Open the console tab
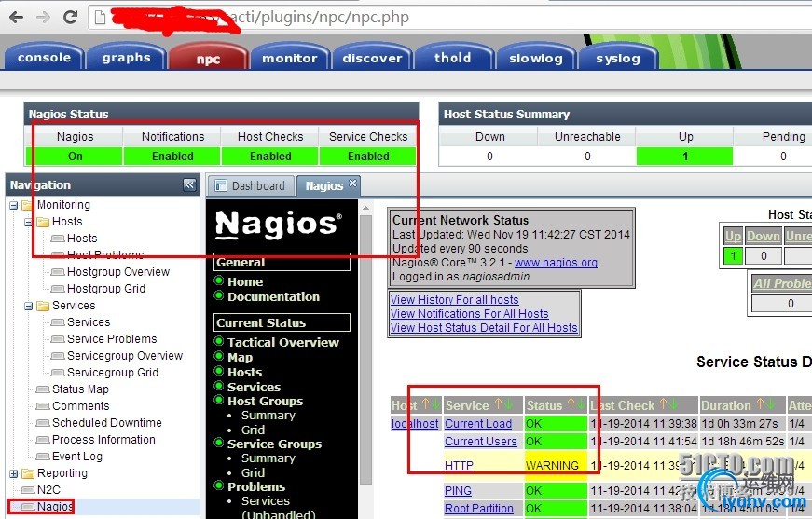The width and height of the screenshot is (812, 519). pyautogui.click(x=44, y=58)
